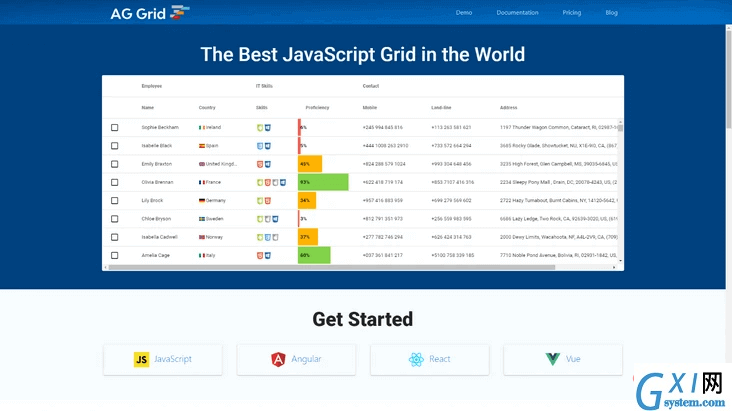The height and width of the screenshot is (411, 732).
Task: Click the red skill icon in Olivia Brennan's row
Action: pos(267,182)
